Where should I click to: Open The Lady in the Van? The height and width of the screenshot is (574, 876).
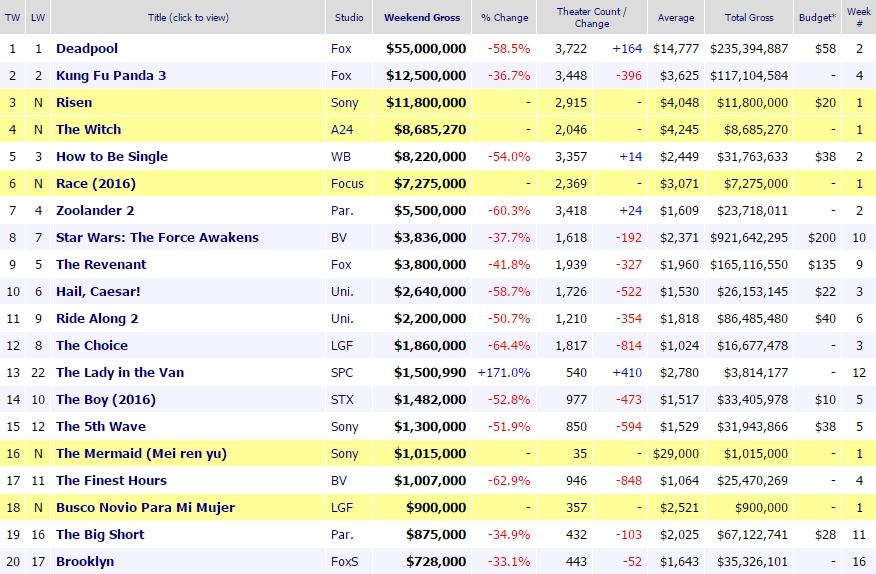120,372
